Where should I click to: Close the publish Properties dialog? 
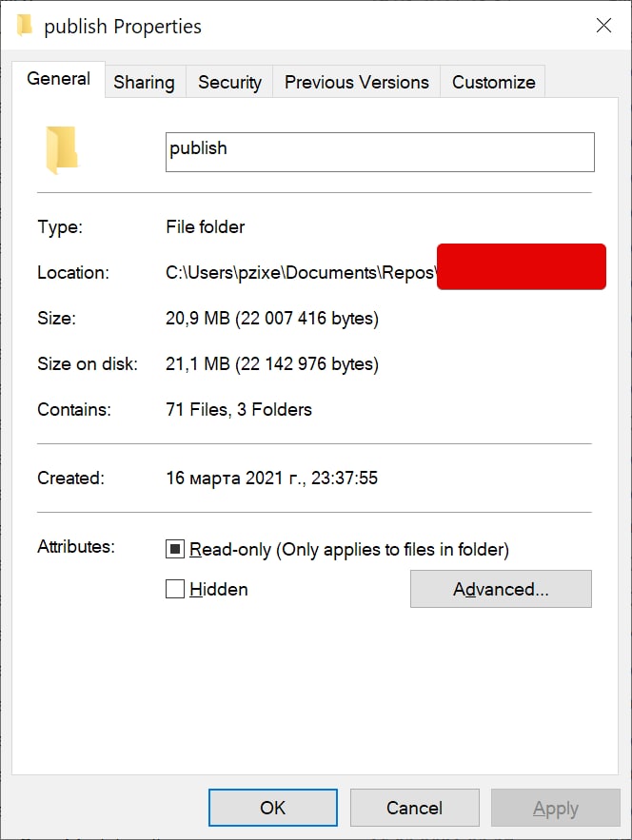click(x=603, y=25)
